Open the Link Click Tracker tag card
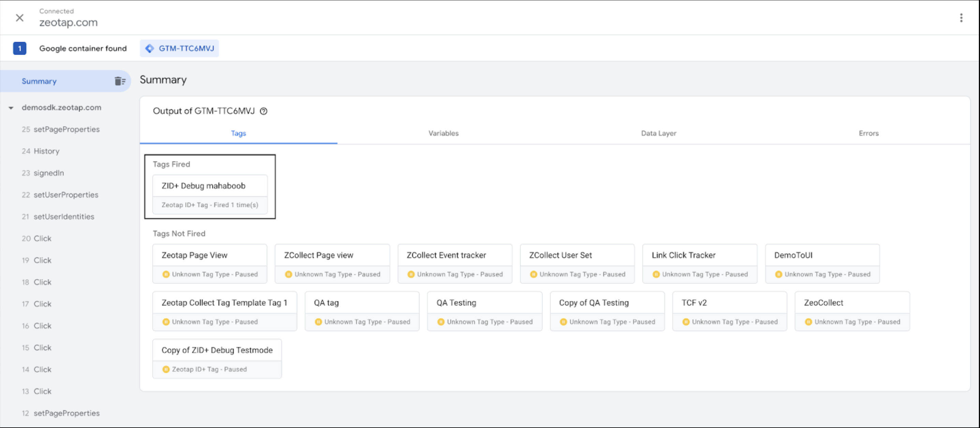 point(699,256)
